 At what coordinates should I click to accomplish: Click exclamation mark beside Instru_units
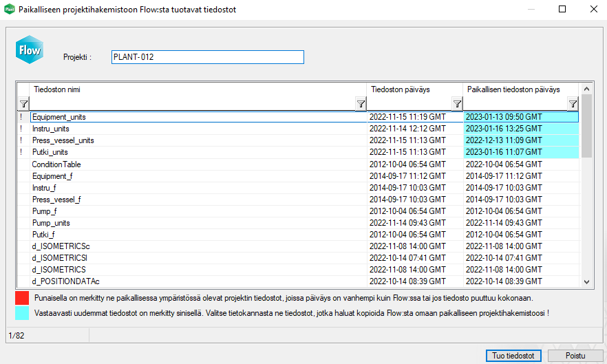(x=22, y=129)
